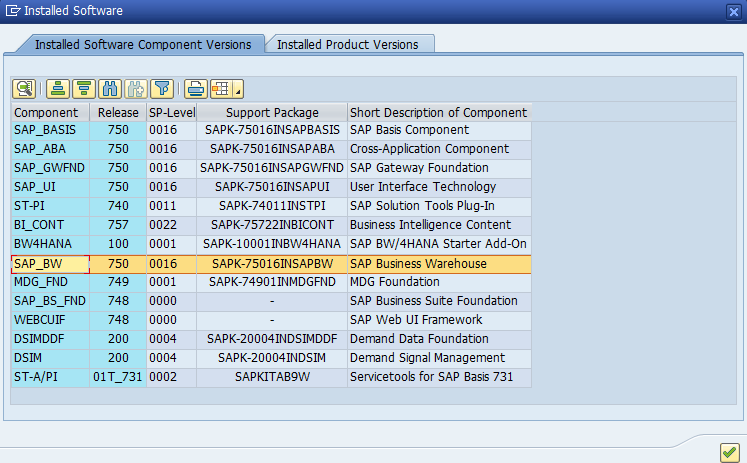Select Short Description of Component header

[439, 112]
